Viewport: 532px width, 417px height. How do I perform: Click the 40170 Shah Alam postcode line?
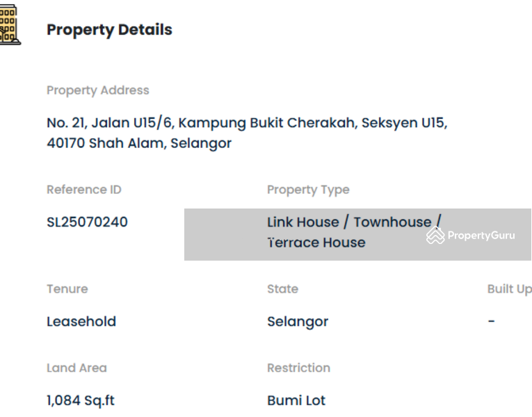tap(139, 144)
